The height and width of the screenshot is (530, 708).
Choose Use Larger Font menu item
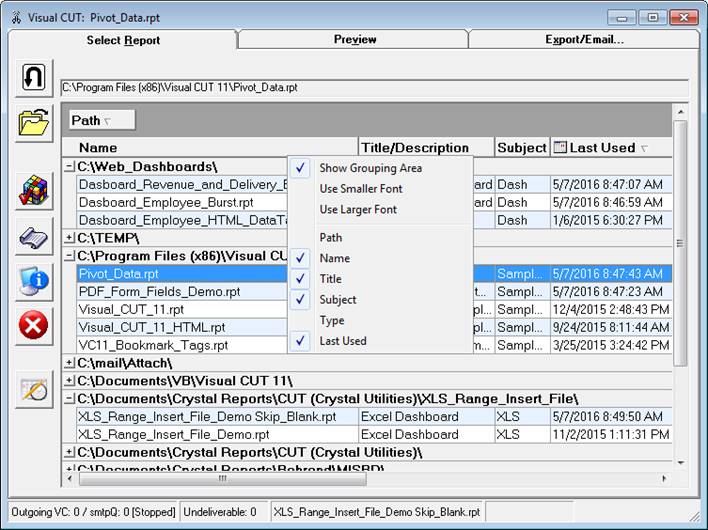click(380, 209)
